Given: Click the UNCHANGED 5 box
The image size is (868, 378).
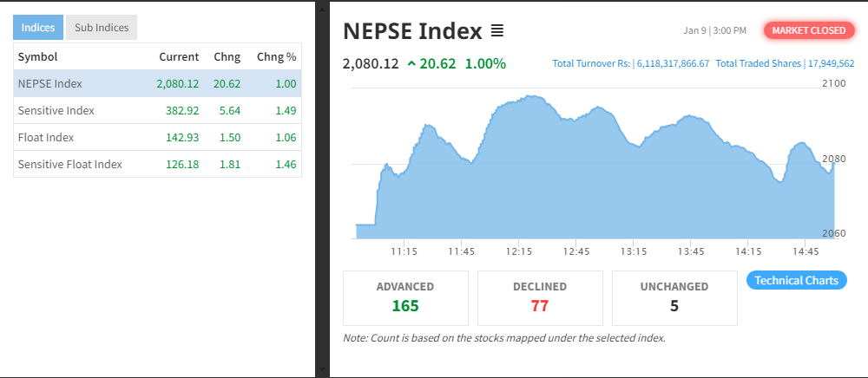Looking at the screenshot, I should [674, 298].
